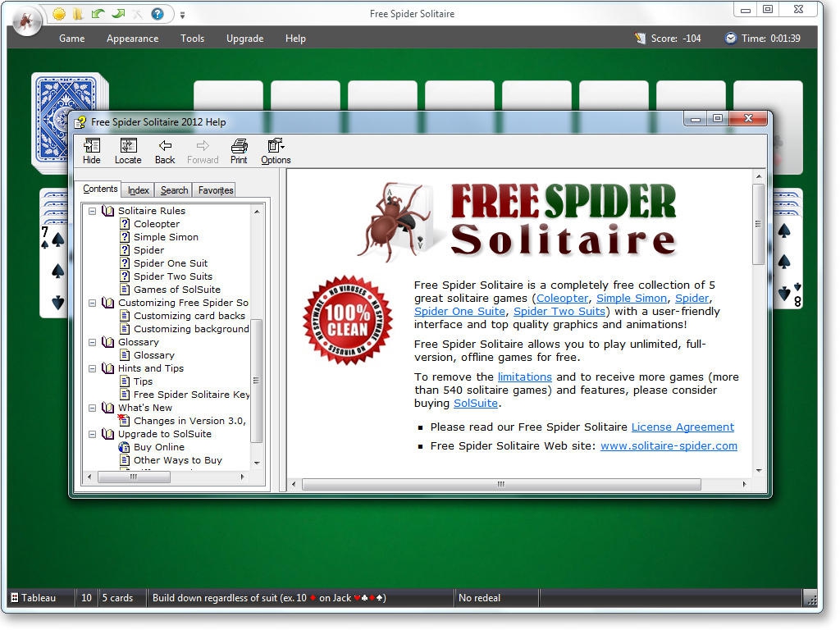Click the grayed-out tools icon in the quick access bar

point(138,14)
